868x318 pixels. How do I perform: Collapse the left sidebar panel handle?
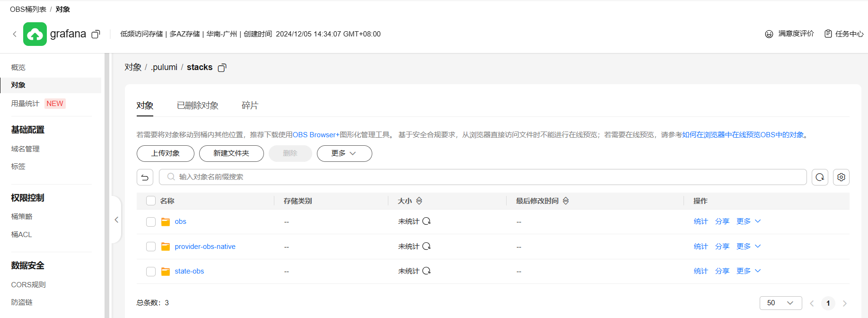click(116, 220)
